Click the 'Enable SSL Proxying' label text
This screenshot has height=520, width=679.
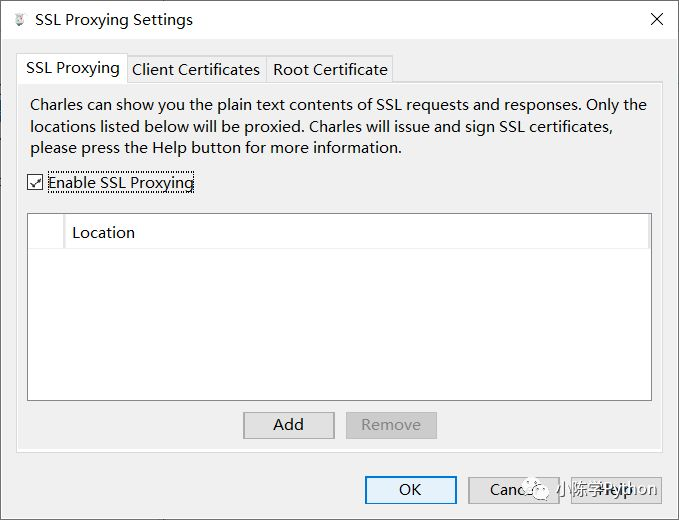click(120, 182)
